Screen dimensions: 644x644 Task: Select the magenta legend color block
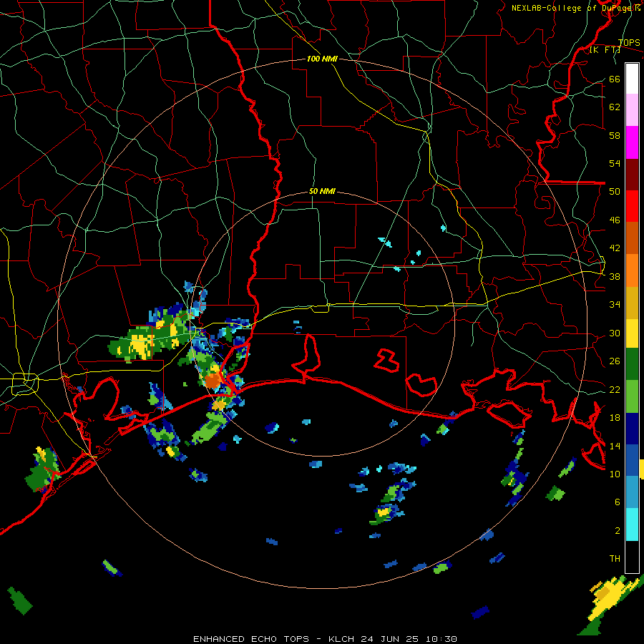tap(632, 142)
